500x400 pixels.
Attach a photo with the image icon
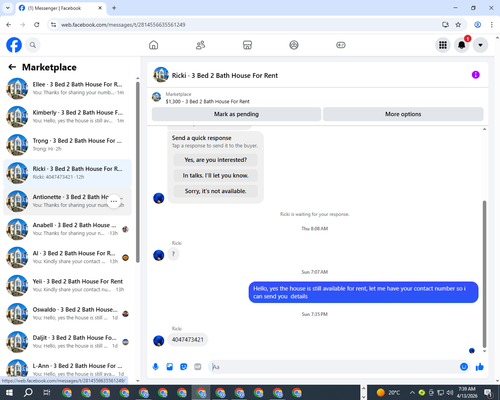pyautogui.click(x=170, y=367)
